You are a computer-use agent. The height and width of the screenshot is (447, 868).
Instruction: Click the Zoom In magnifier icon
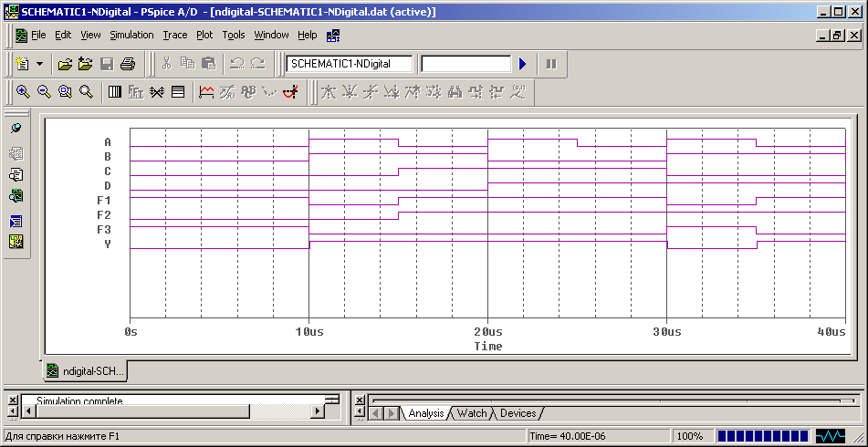point(23,92)
